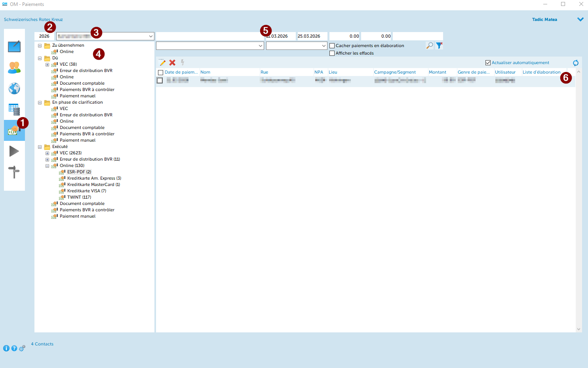Tick the 'Afficher les effacés' checkbox
588x368 pixels.
(x=332, y=53)
